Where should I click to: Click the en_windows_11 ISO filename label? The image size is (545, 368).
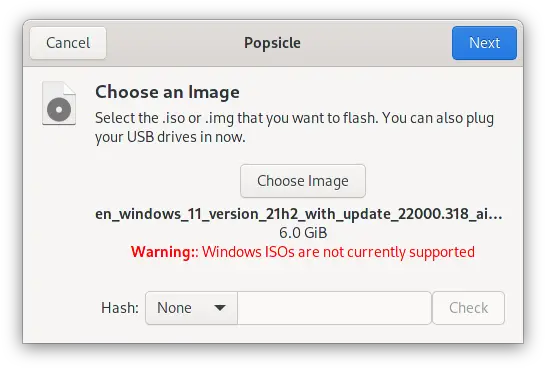coord(298,214)
